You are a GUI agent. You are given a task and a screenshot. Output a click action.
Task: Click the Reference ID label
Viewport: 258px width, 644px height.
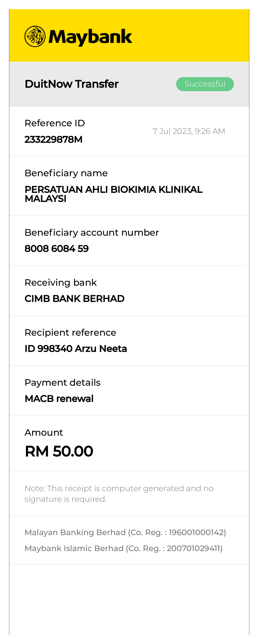(x=55, y=123)
